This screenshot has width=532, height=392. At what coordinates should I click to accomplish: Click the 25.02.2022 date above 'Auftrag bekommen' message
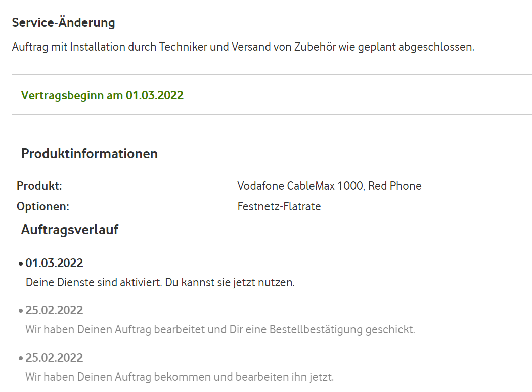[54, 358]
